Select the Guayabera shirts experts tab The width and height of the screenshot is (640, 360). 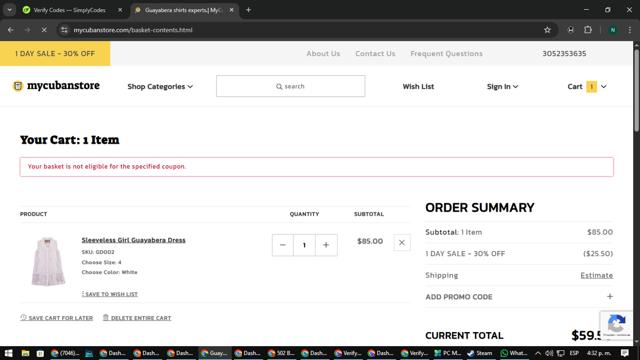coord(182,10)
